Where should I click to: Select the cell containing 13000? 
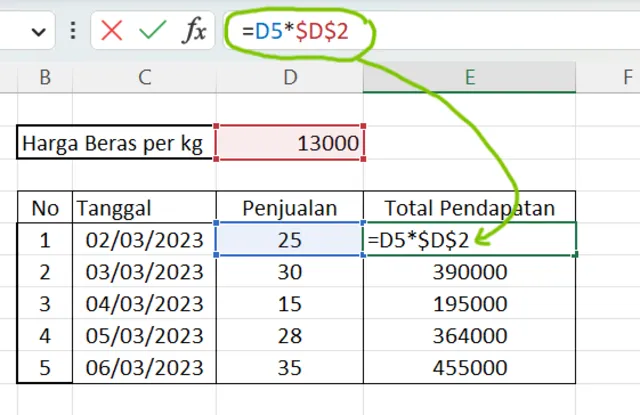tap(290, 143)
